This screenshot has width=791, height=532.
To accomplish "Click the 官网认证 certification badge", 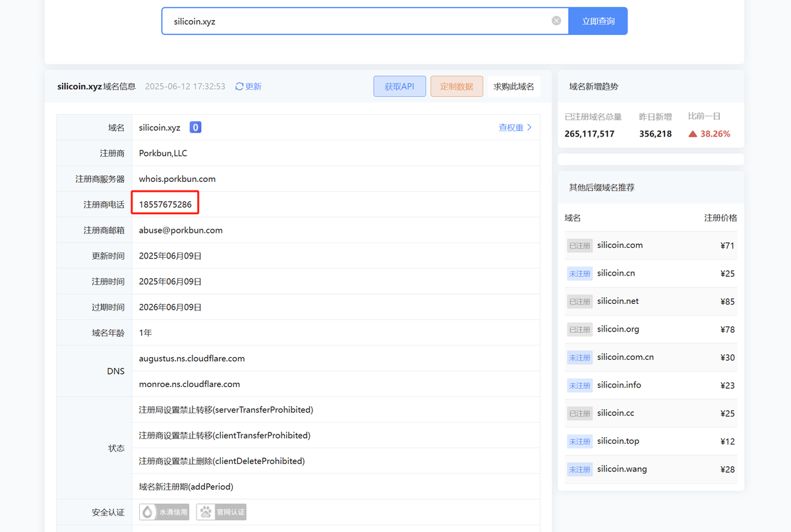I will [221, 512].
